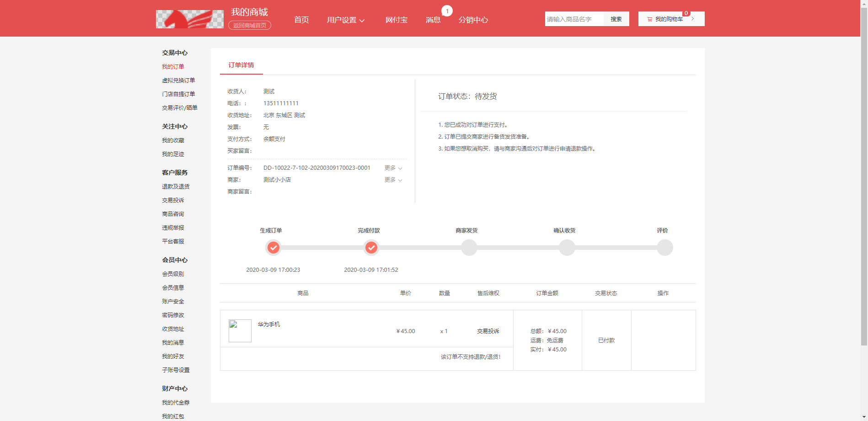Click the phone number 13511111111
This screenshot has width=868, height=421.
tap(281, 103)
